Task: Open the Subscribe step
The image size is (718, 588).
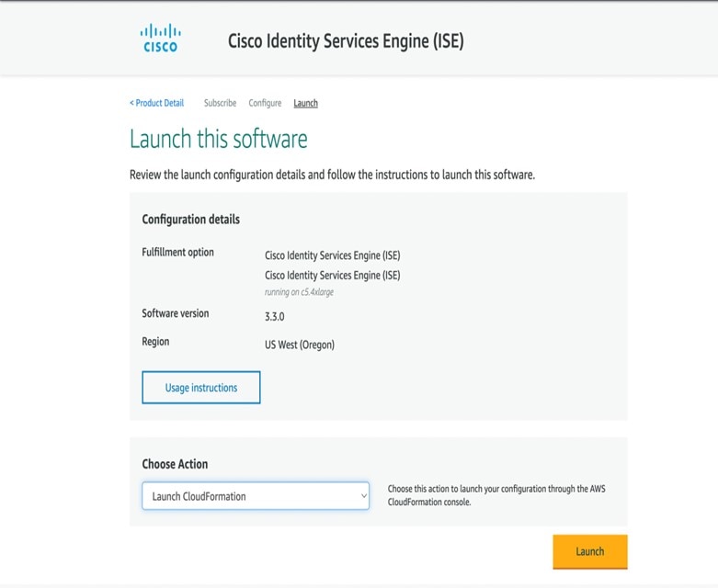Action: pyautogui.click(x=221, y=103)
